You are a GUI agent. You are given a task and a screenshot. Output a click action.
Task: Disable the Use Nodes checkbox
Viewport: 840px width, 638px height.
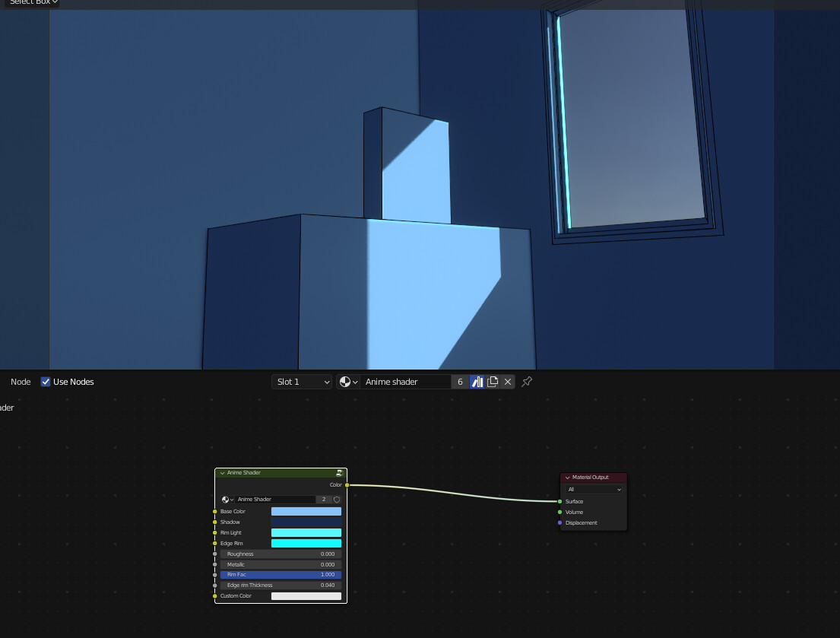[46, 381]
